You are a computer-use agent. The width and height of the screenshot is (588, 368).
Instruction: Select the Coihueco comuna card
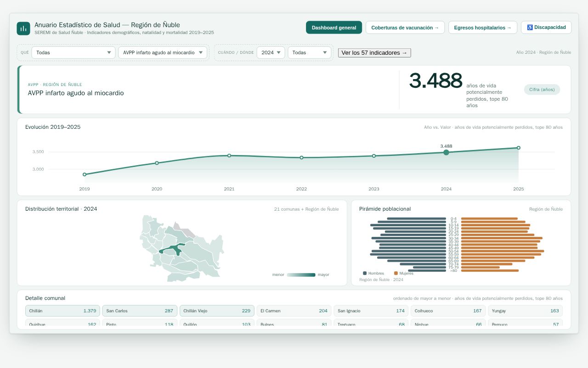tap(448, 311)
